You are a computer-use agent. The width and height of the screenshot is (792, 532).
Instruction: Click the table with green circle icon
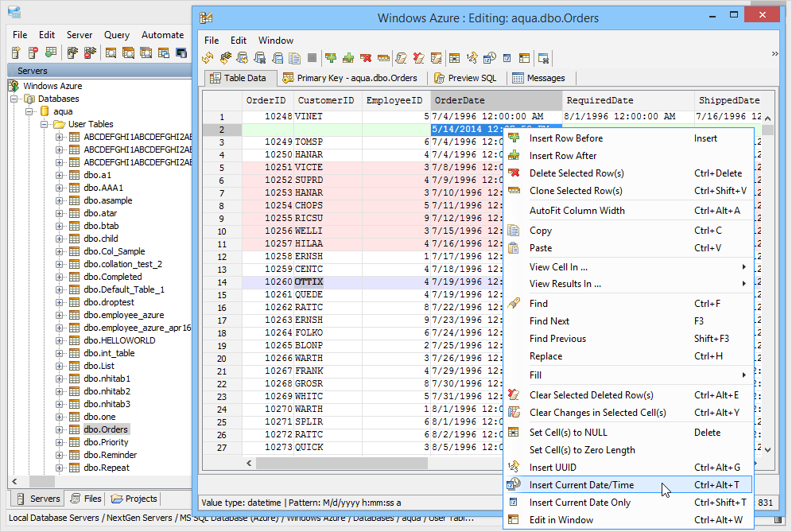pyautogui.click(x=51, y=52)
